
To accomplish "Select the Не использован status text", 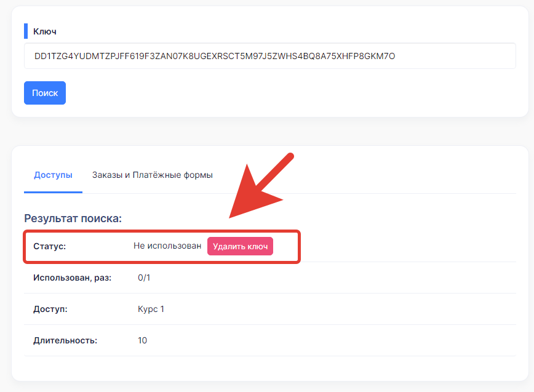I will [167, 246].
